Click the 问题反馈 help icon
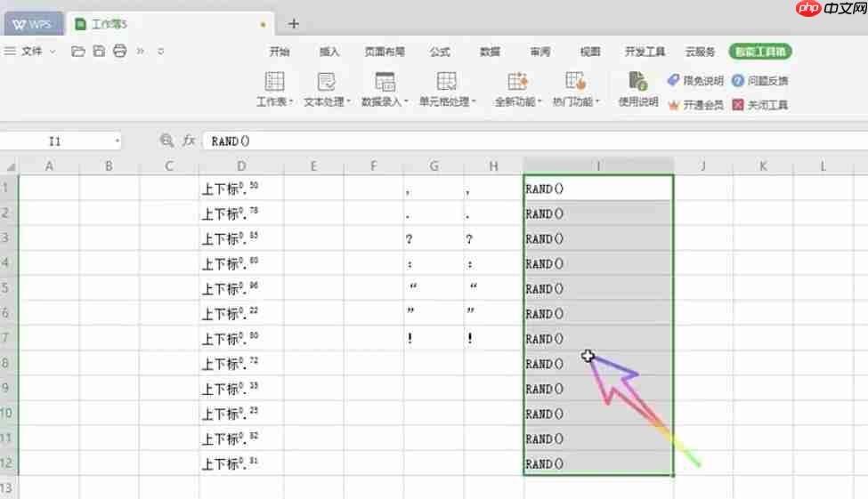The width and height of the screenshot is (868, 499). (x=737, y=81)
